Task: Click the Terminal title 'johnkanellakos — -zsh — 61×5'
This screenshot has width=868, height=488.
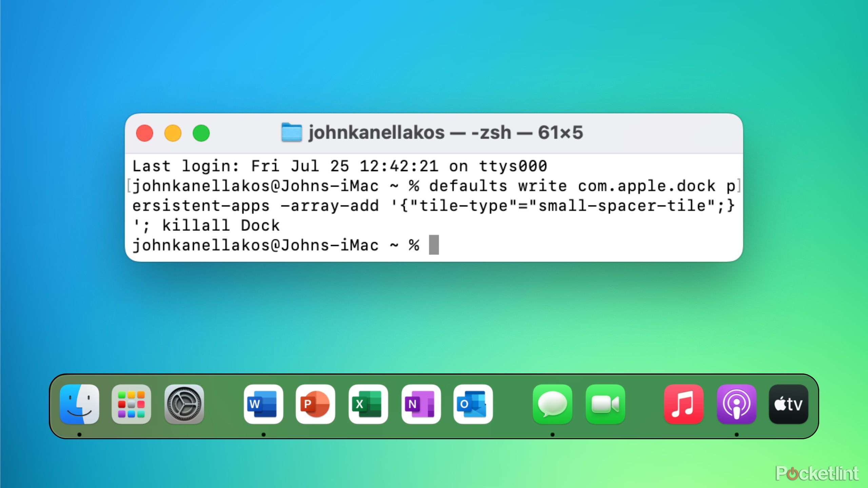Action: click(x=446, y=132)
